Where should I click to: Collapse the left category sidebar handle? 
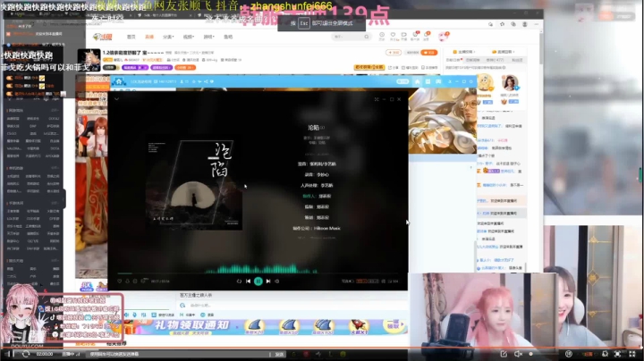tap(64, 199)
